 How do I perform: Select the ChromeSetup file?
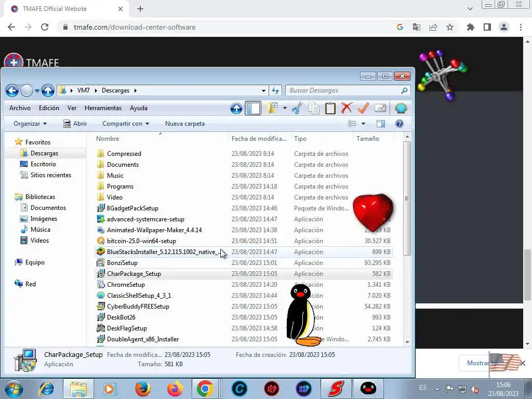pos(126,284)
